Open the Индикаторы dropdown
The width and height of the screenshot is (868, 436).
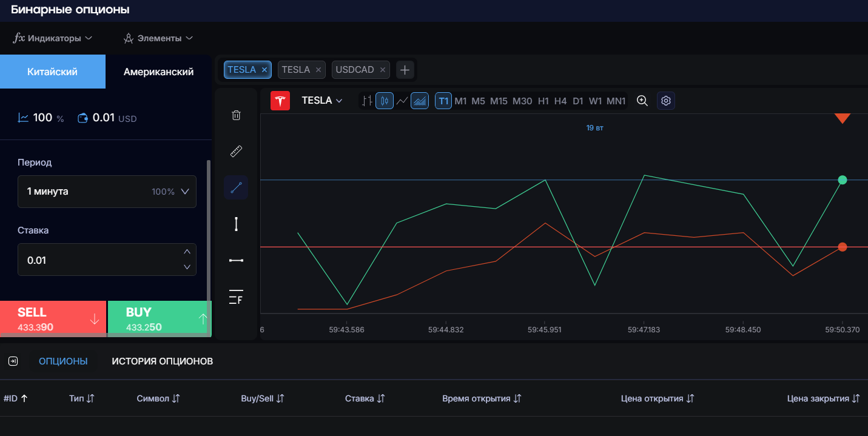(x=53, y=38)
